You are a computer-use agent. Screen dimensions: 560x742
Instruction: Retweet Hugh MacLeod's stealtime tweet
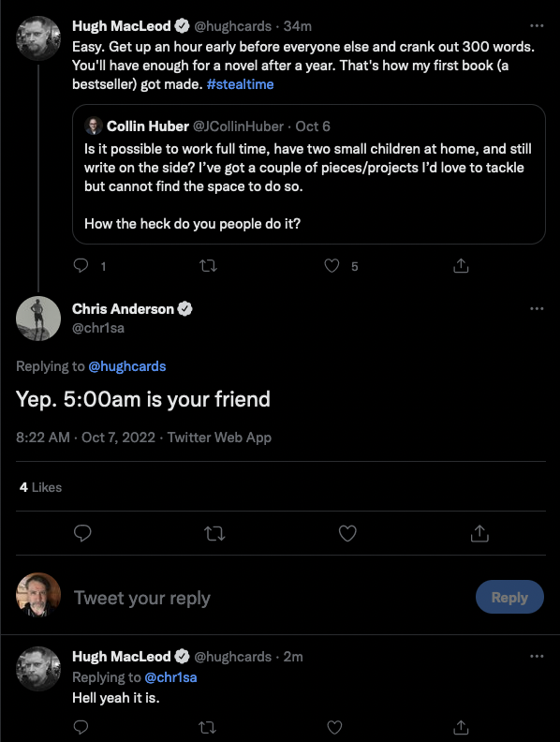[208, 265]
